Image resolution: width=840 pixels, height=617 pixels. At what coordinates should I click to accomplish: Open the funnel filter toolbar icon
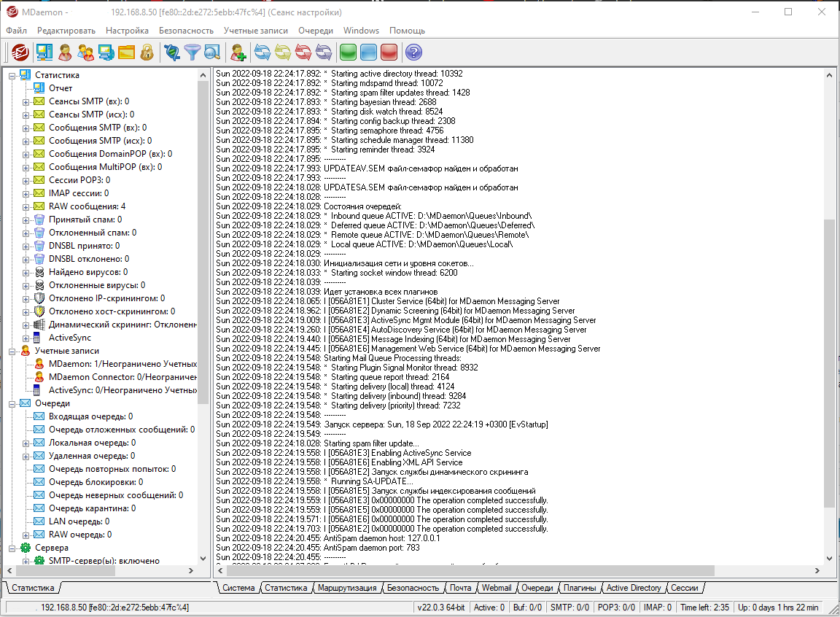(x=192, y=53)
